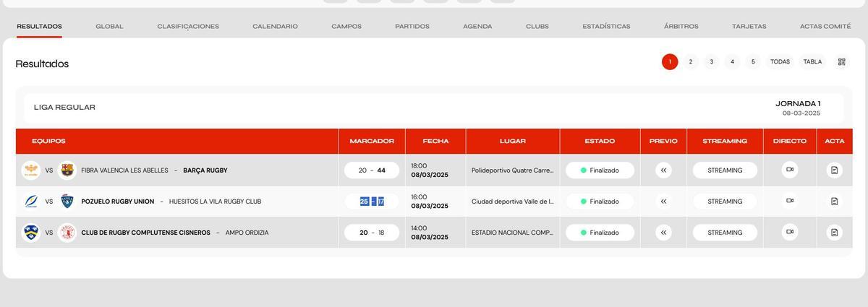
Task: Open the Clasificaciones tab
Action: click(x=188, y=26)
